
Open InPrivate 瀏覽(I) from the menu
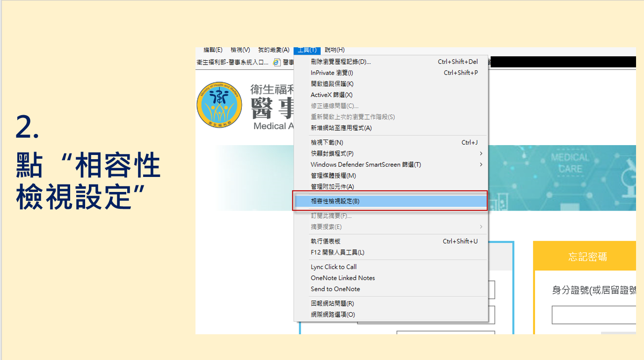coord(332,73)
